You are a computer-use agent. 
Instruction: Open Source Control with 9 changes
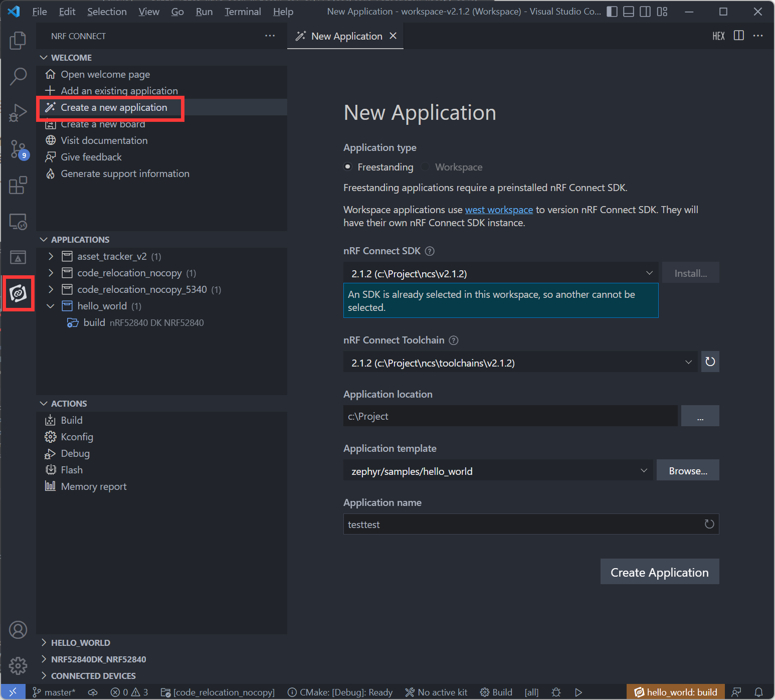point(19,149)
